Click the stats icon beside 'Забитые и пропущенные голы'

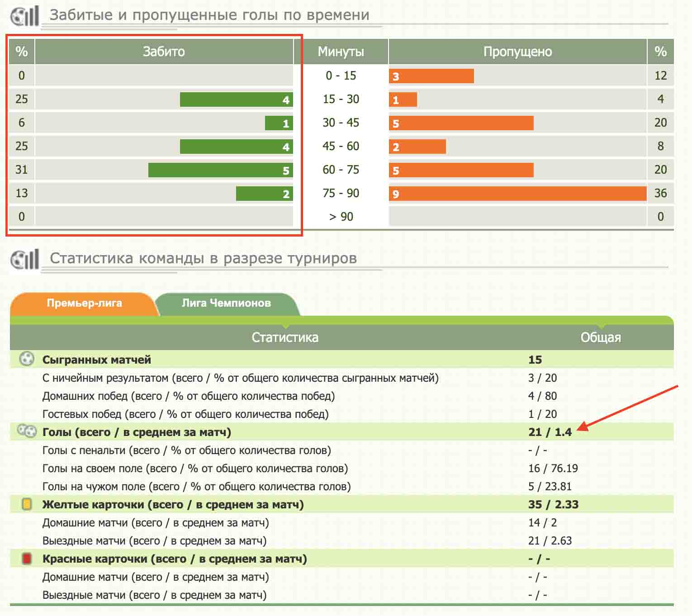pyautogui.click(x=24, y=16)
